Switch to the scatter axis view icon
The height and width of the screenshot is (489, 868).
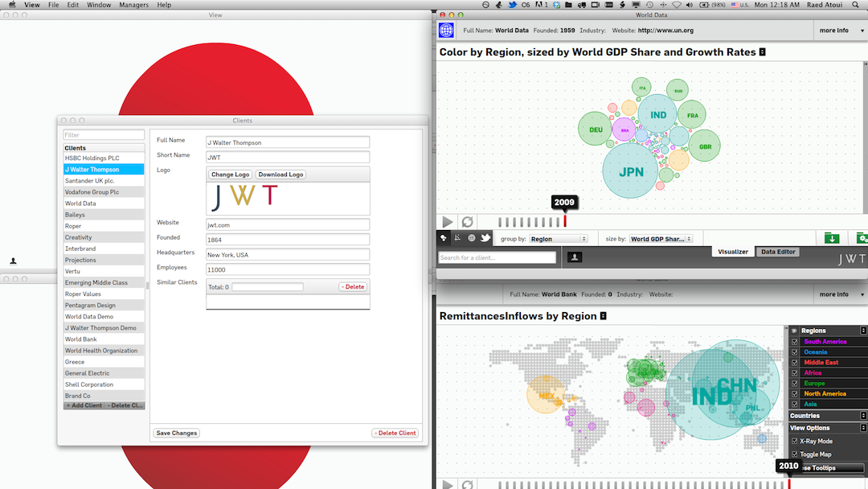coord(457,238)
